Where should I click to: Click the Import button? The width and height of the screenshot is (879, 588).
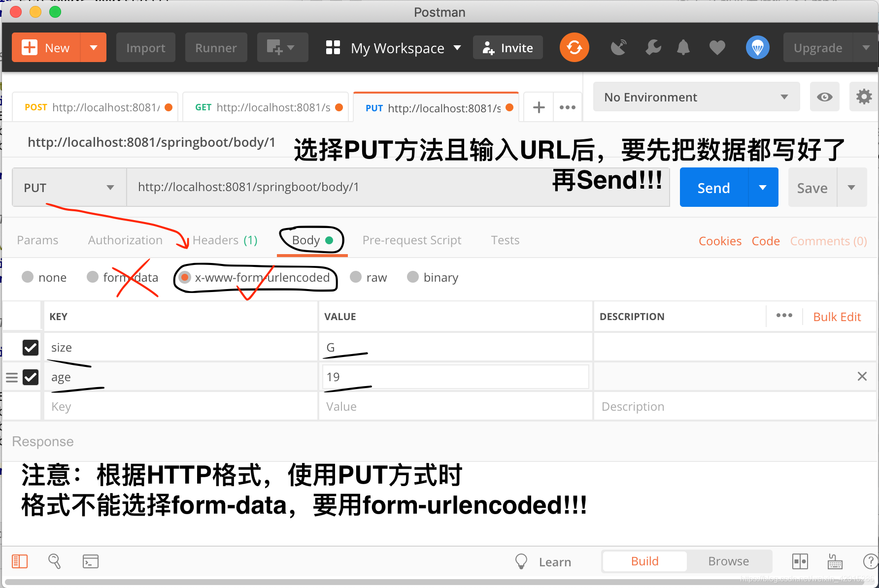pos(145,47)
